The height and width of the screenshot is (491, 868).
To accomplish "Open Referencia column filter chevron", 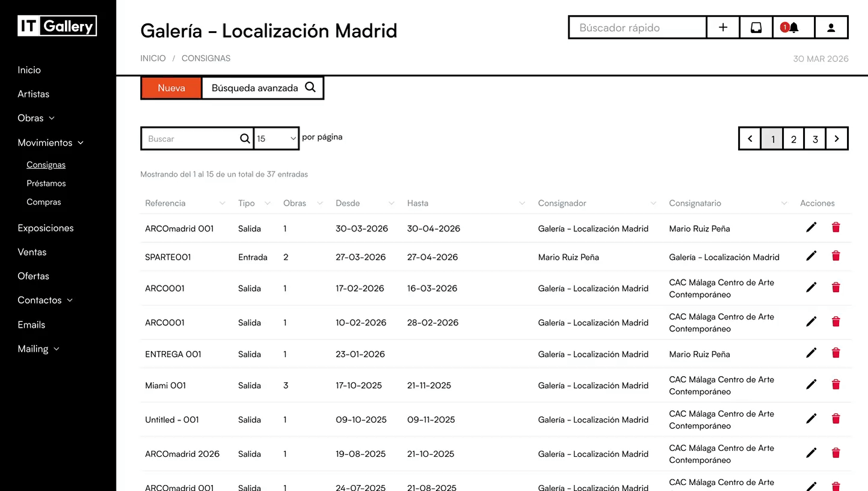I will 223,203.
